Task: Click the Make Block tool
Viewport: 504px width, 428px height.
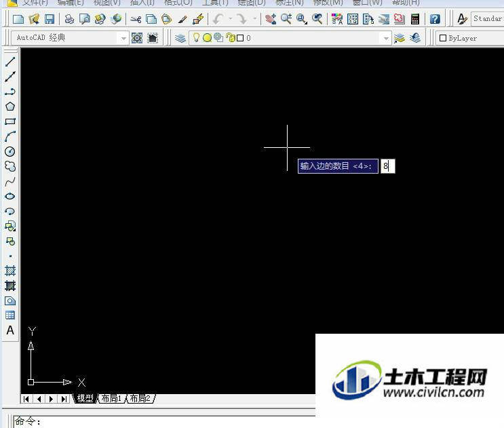Action: pyautogui.click(x=10, y=241)
